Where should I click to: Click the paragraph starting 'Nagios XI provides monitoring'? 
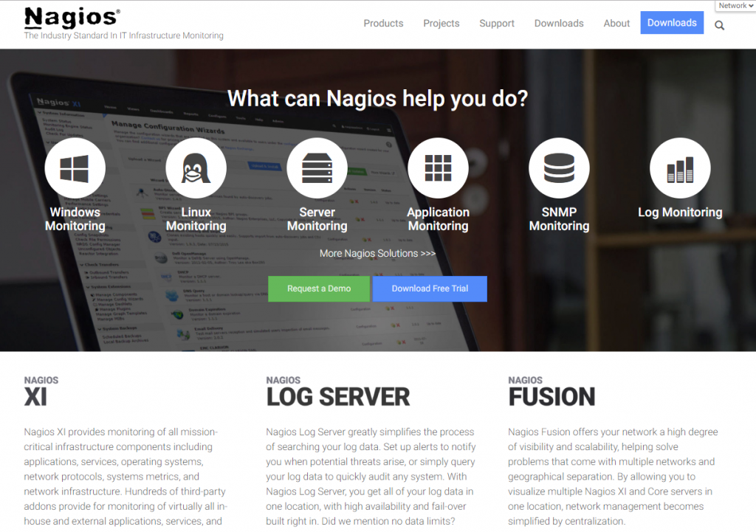pos(126,477)
